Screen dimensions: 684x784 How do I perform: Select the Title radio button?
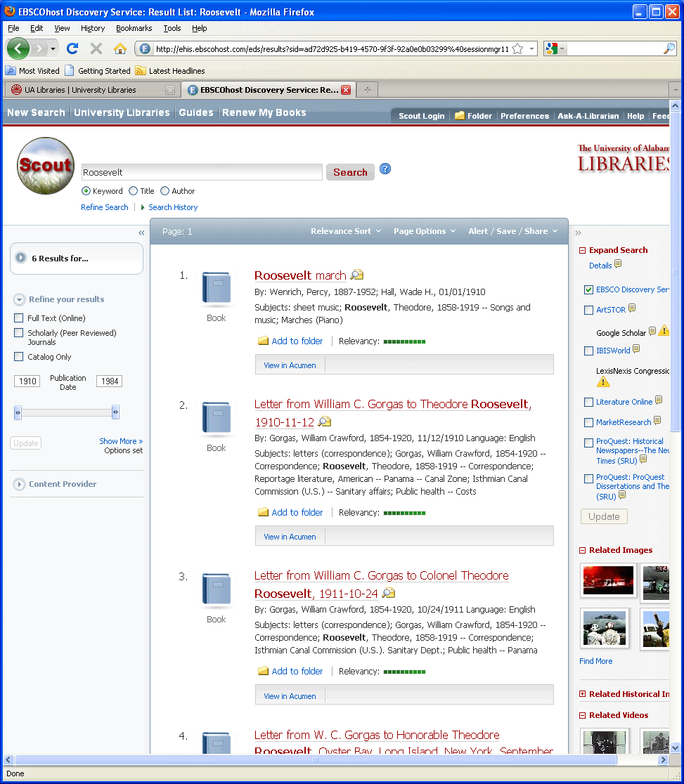(x=134, y=191)
